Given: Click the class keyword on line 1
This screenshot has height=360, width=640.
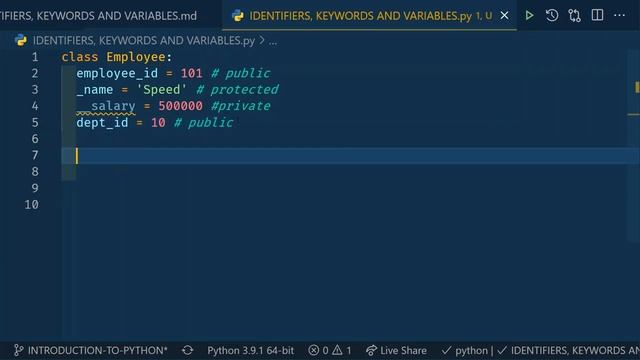Looking at the screenshot, I should click(x=80, y=57).
